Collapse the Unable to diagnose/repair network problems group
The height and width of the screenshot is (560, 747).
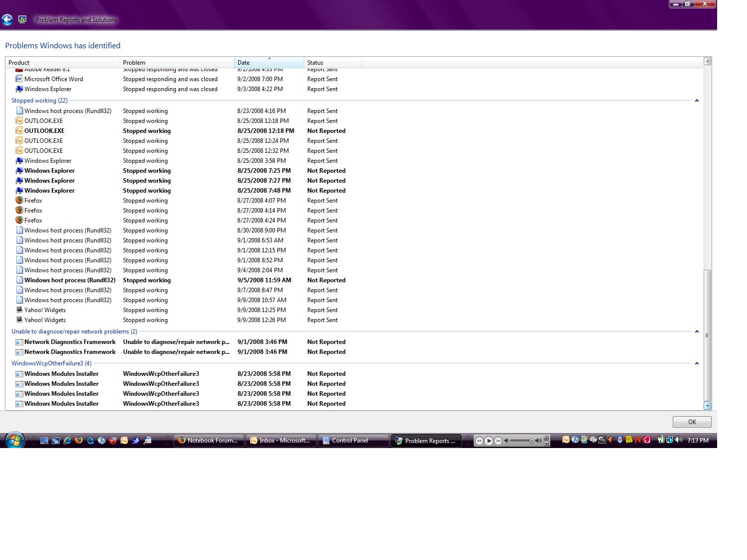coord(697,332)
